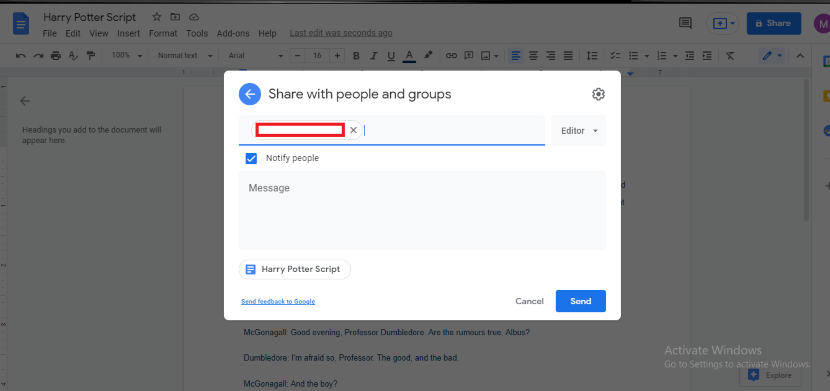Star the Harry Potter Script document
This screenshot has width=830, height=391.
(x=157, y=17)
